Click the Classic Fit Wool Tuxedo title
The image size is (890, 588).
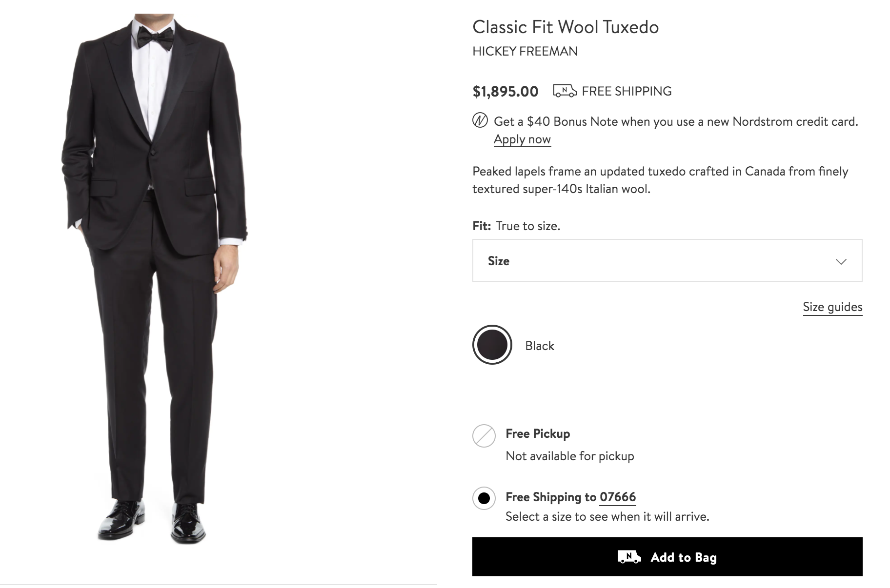tap(565, 27)
